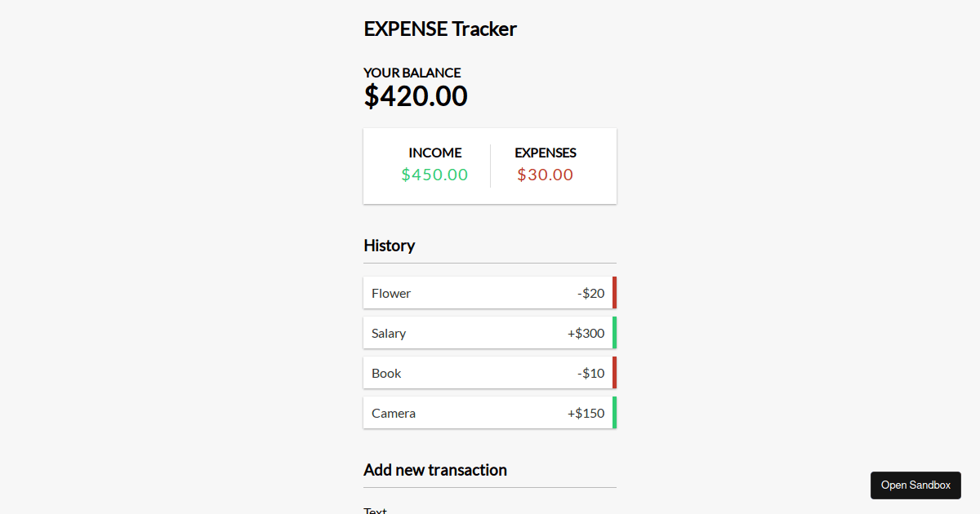Click the green $450.00 income amount
This screenshot has width=980, height=514.
(x=434, y=175)
